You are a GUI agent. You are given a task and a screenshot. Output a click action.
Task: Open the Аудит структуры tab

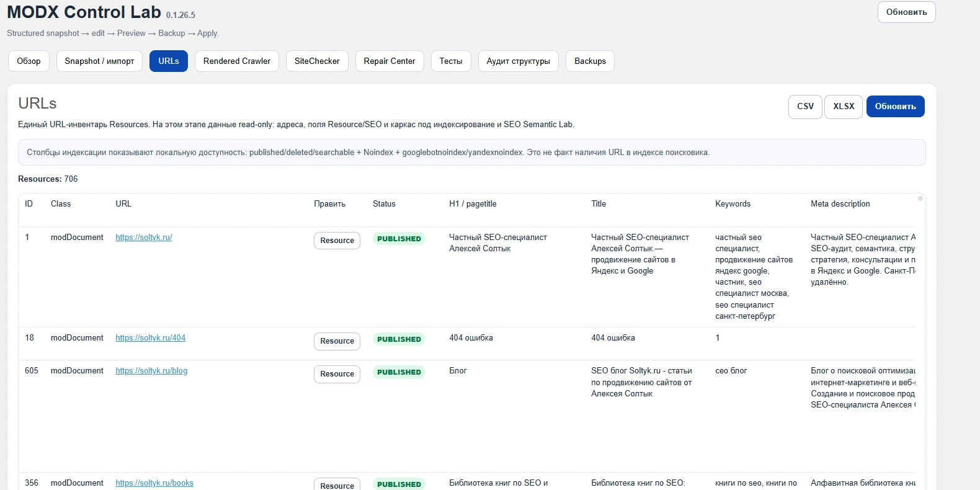(x=519, y=61)
